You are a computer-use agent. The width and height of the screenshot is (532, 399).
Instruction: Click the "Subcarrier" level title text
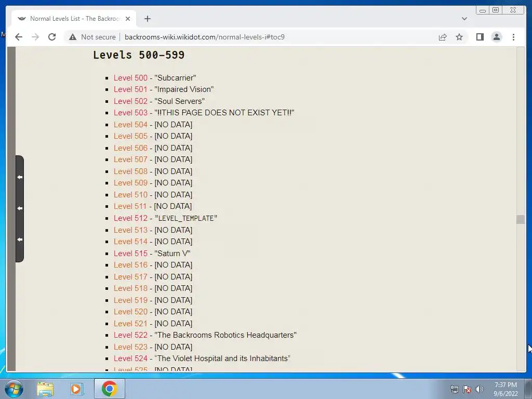175,78
